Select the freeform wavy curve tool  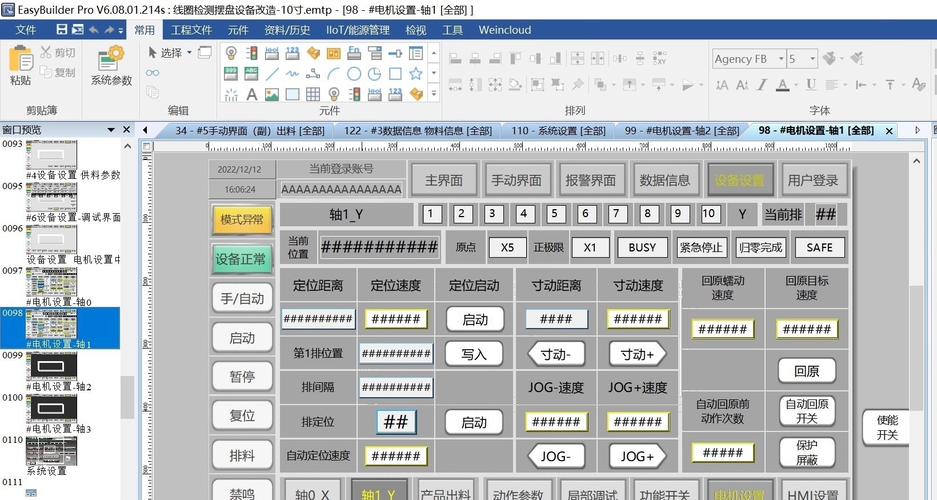[292, 73]
